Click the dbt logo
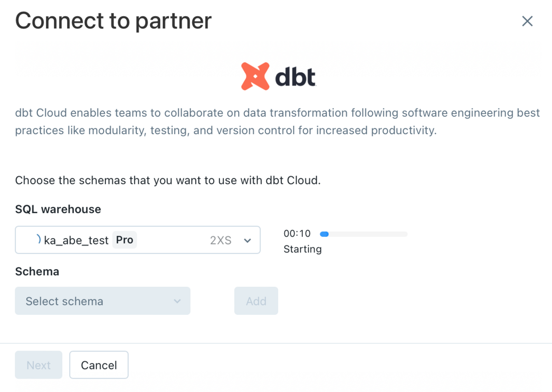Image resolution: width=552 pixels, height=392 pixels. (x=278, y=74)
